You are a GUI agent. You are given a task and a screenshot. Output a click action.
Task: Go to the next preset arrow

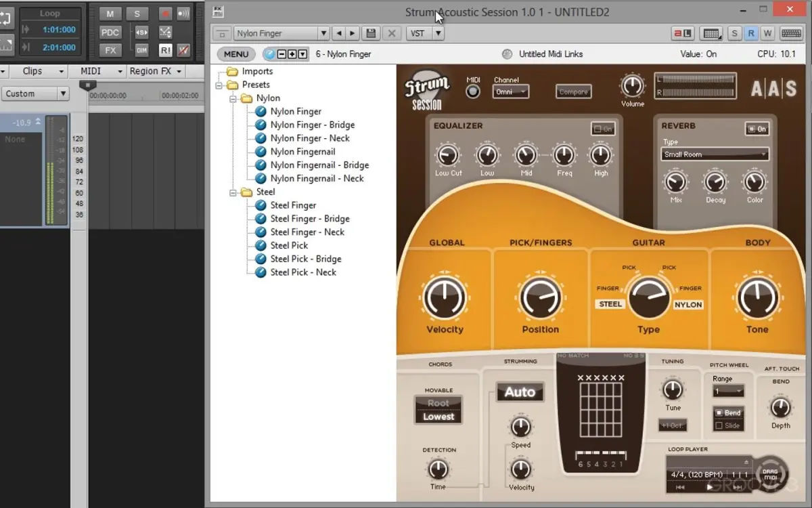(353, 33)
